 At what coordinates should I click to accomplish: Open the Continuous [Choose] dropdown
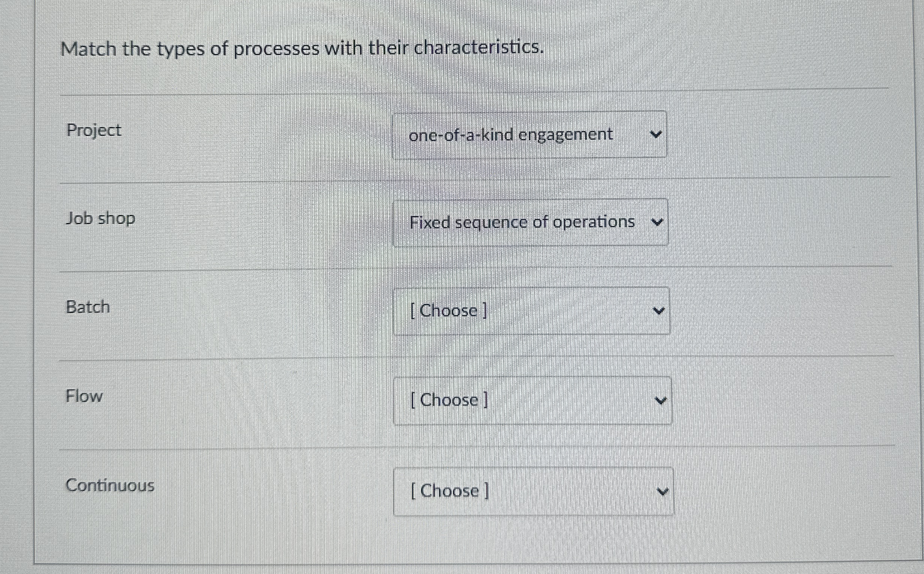click(533, 492)
